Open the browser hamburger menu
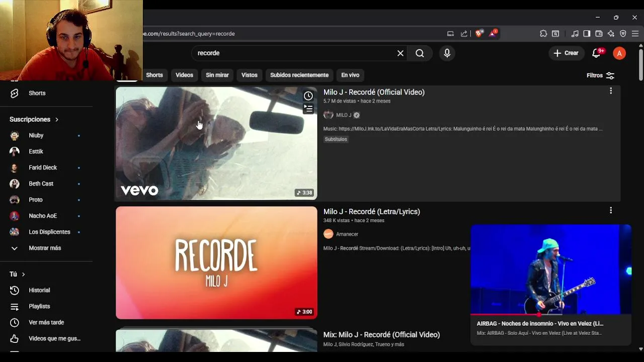 click(x=635, y=34)
